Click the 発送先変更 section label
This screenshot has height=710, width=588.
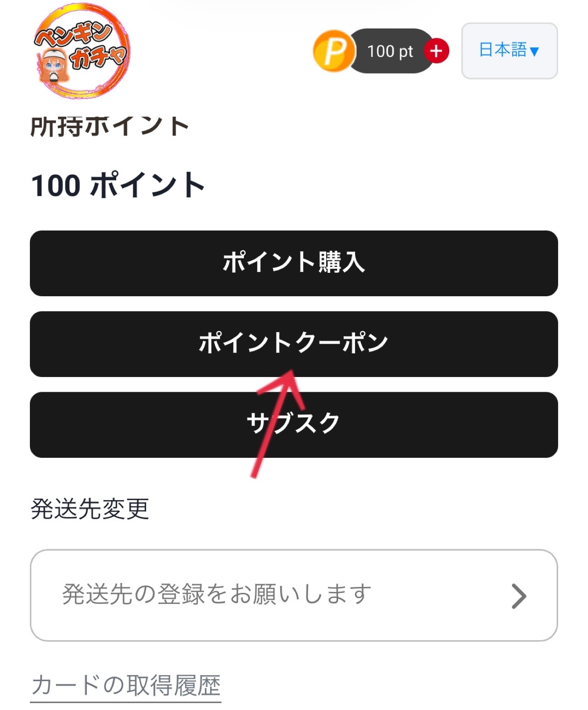click(x=90, y=509)
